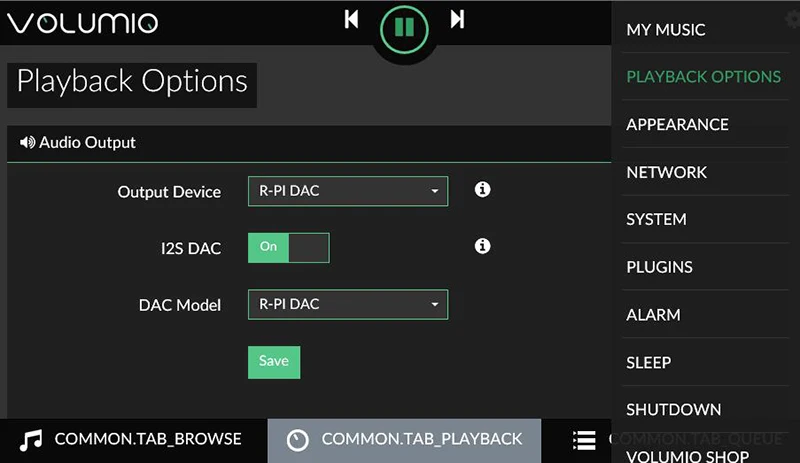Open Appearance settings
800x463 pixels.
(x=678, y=125)
